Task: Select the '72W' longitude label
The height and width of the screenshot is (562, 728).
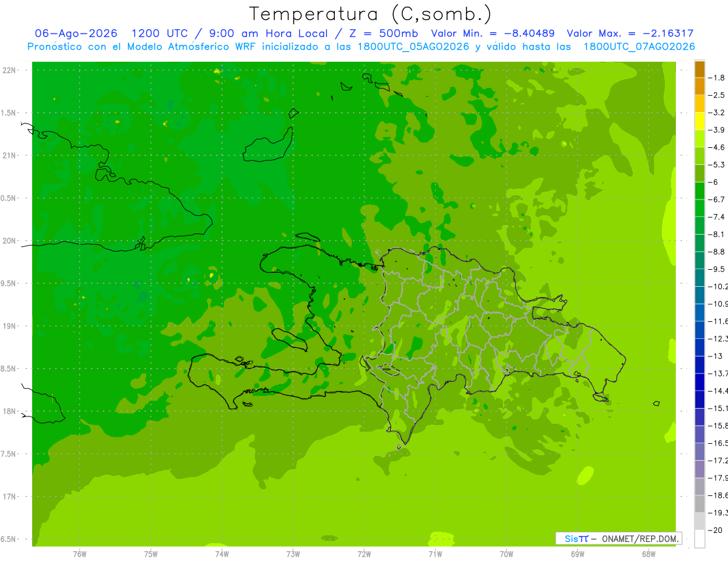Action: click(364, 554)
